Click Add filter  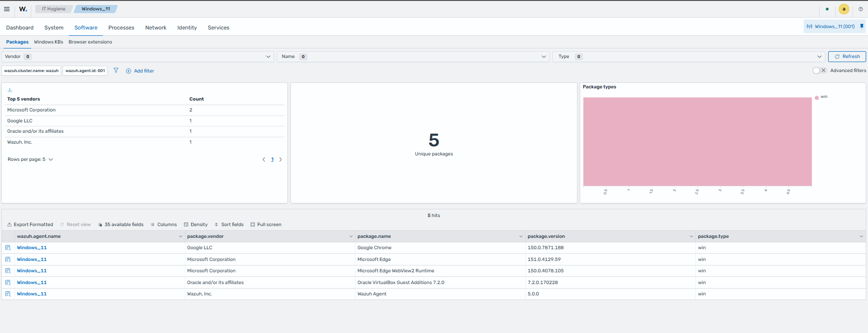[140, 71]
